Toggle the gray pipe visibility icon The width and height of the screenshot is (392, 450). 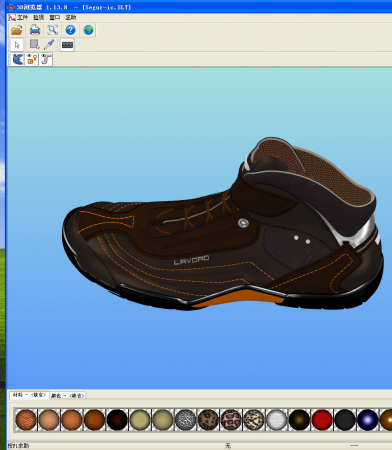[x=46, y=60]
